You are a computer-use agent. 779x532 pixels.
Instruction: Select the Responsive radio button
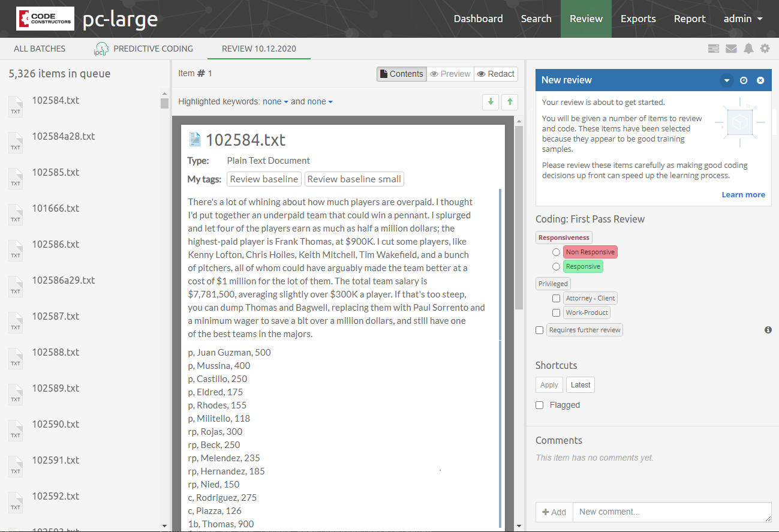click(556, 266)
